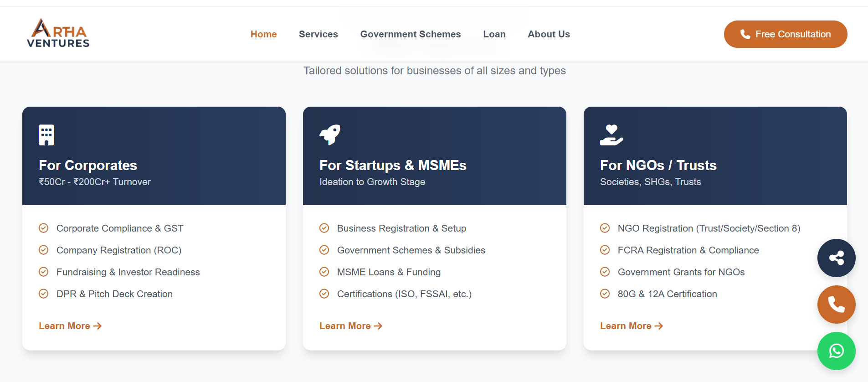Click check icon beside 80G & 12A Certification

[x=605, y=294]
